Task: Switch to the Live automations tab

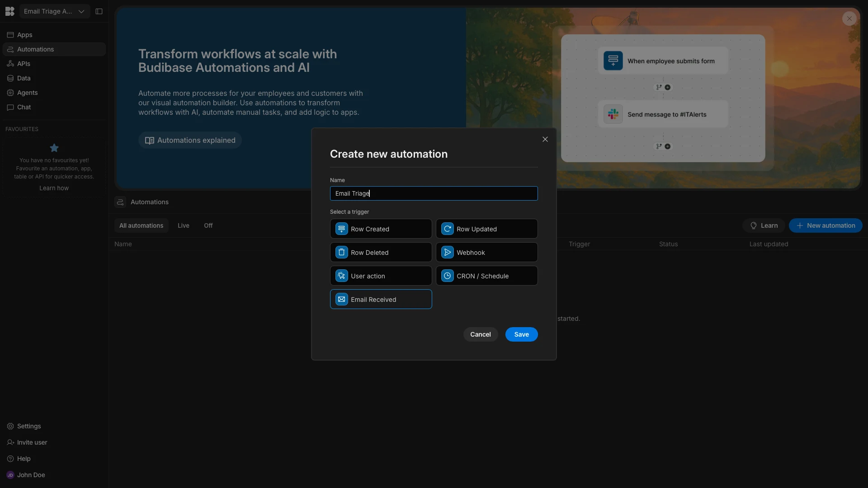Action: 183,225
